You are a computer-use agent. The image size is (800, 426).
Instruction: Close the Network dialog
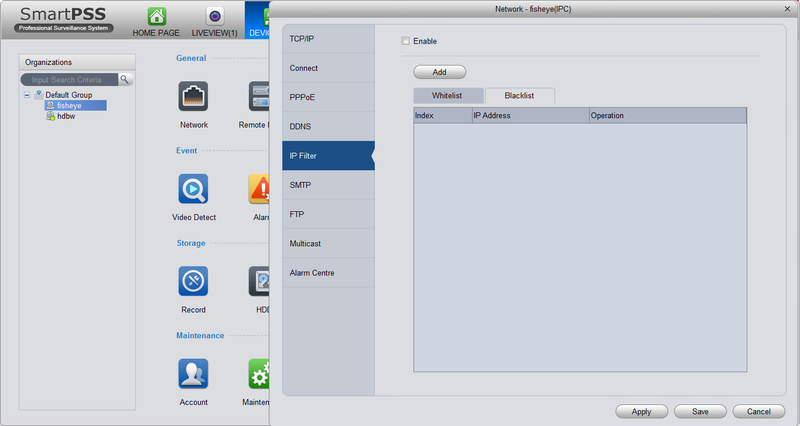click(787, 9)
